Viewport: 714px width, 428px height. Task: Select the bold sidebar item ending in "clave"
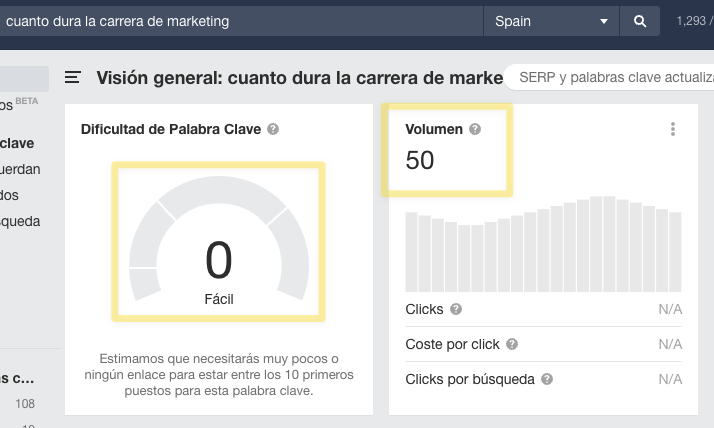pos(17,143)
